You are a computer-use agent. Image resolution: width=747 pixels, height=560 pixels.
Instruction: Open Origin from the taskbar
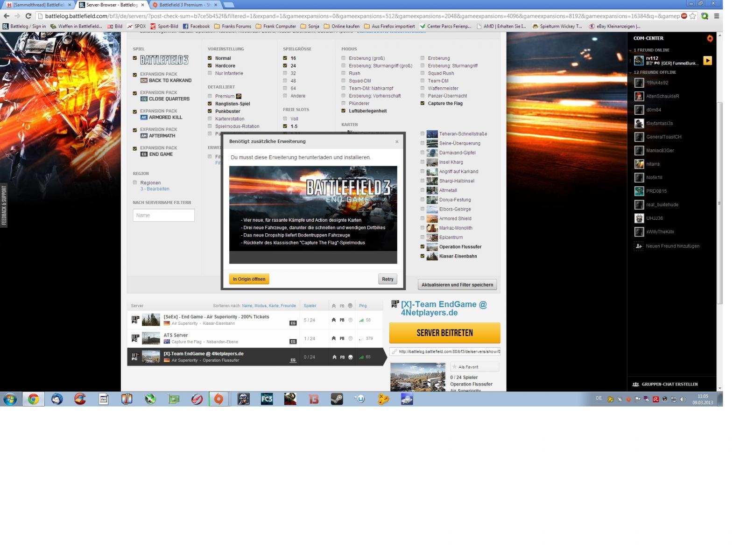coord(218,399)
